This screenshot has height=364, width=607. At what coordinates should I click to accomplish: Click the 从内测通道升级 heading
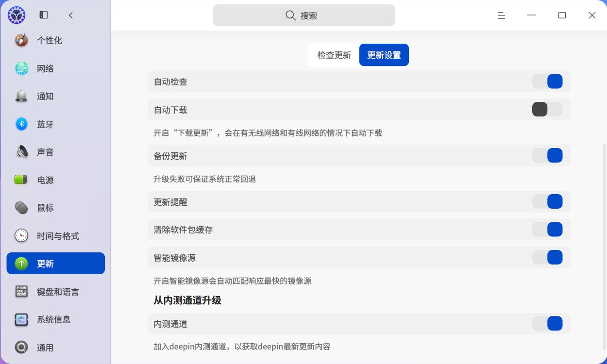(x=187, y=300)
